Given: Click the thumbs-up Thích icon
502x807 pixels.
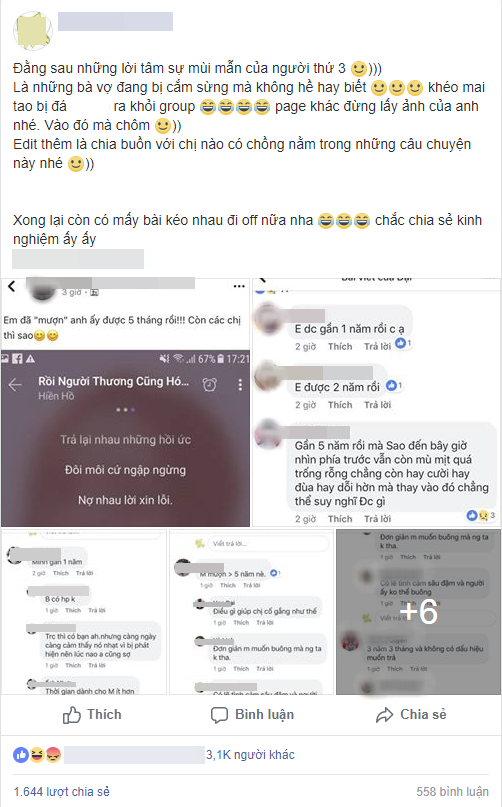Looking at the screenshot, I should [x=72, y=715].
